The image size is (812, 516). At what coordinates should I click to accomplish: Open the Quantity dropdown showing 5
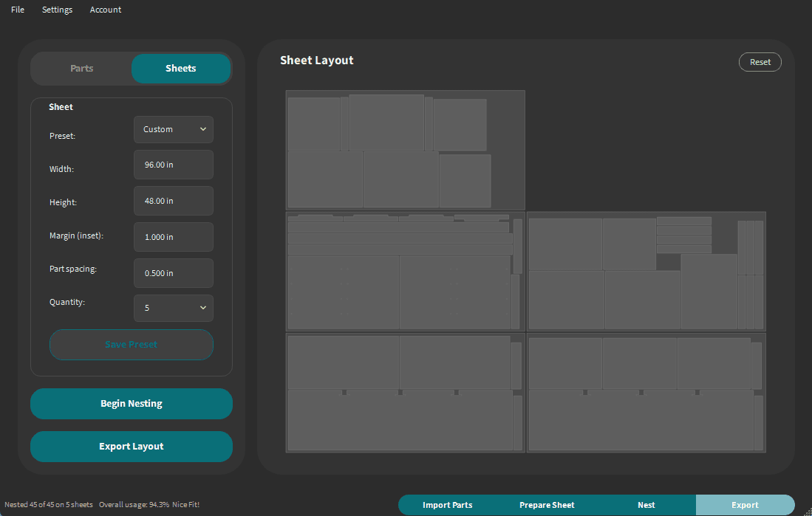[174, 308]
